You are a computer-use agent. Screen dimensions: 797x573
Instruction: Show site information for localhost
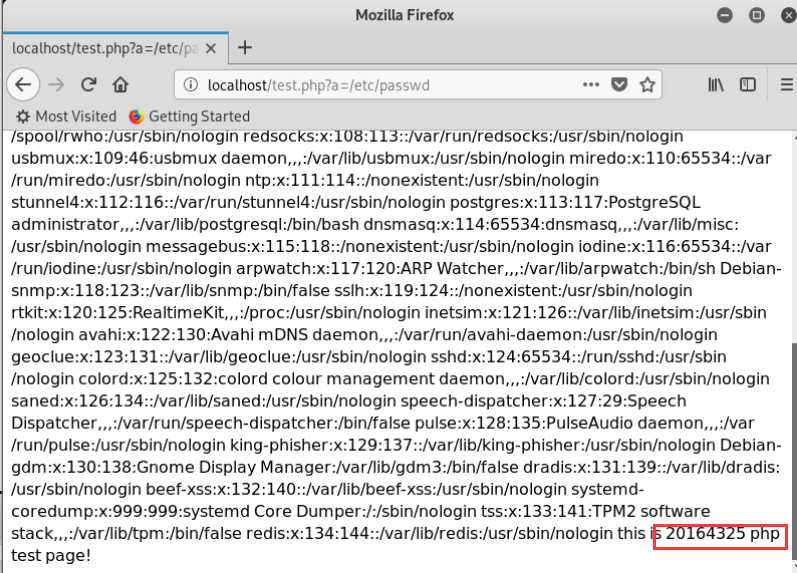[190, 84]
